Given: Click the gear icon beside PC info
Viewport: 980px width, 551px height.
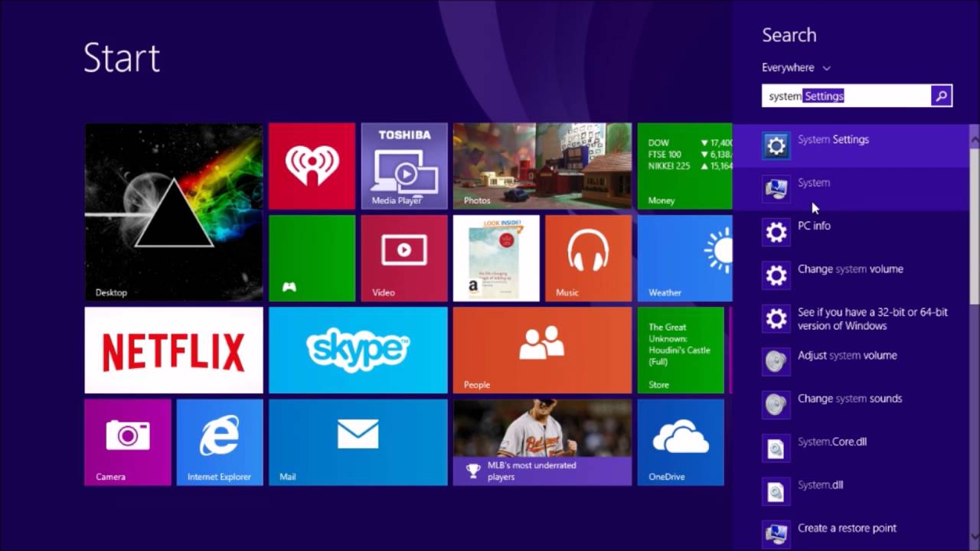Looking at the screenshot, I should pos(776,232).
